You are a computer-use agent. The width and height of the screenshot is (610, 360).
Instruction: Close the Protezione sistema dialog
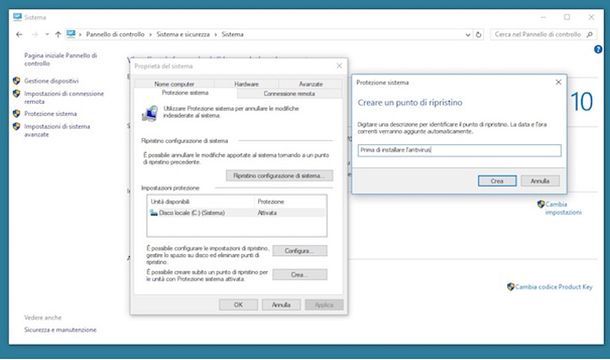558,82
